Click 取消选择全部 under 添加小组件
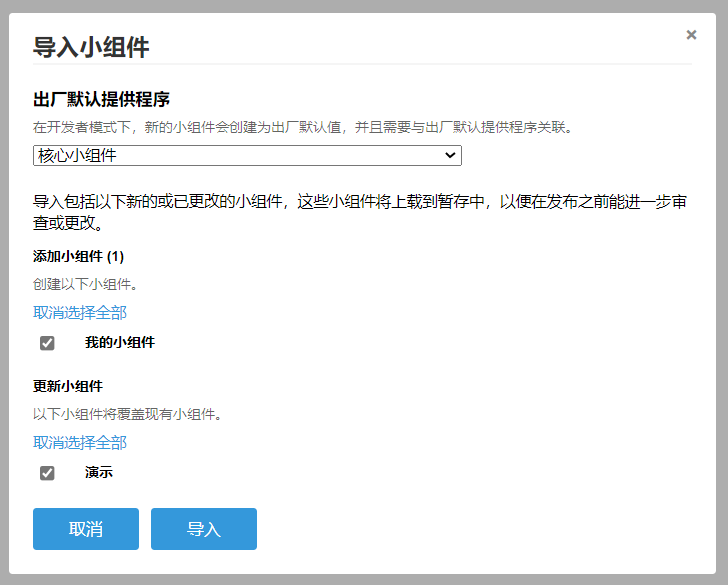 (x=80, y=313)
